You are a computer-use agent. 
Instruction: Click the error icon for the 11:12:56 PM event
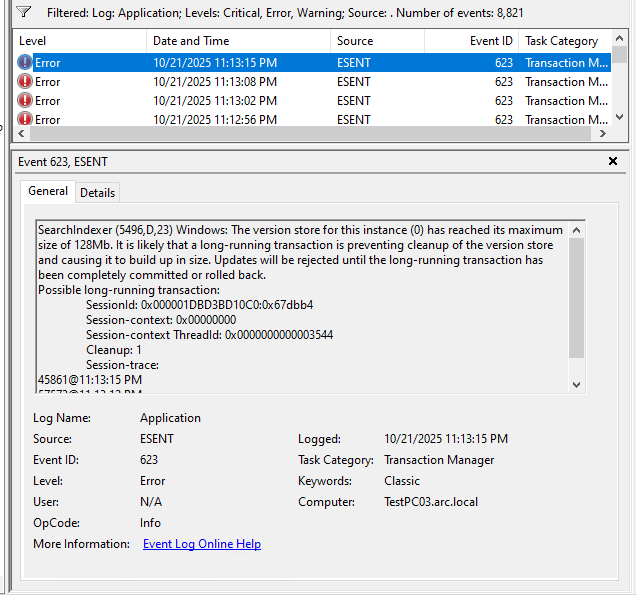coord(25,119)
